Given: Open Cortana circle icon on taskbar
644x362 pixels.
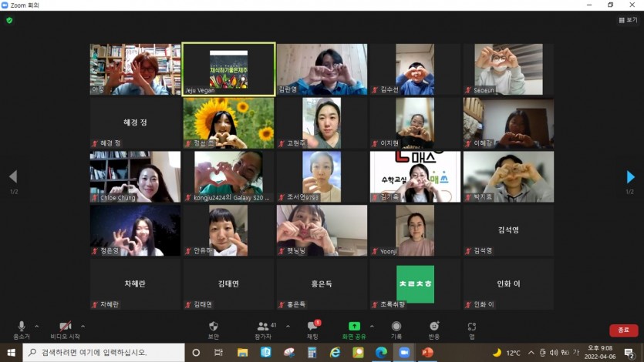Looking at the screenshot, I should point(196,353).
